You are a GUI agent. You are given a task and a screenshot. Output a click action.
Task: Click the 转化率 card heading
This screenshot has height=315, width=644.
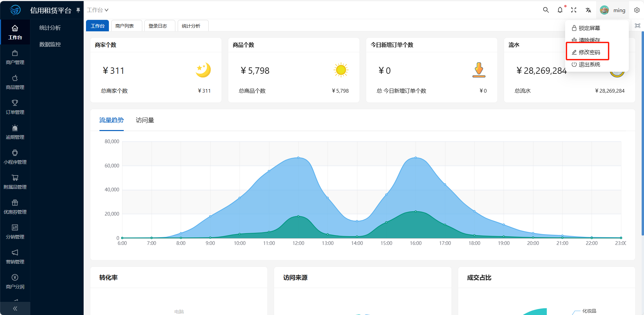pos(109,278)
